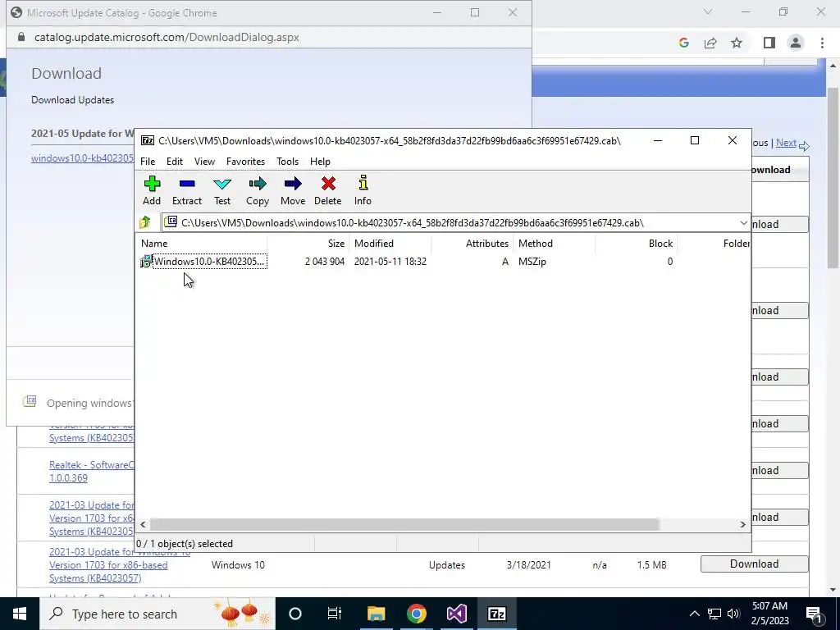
Task: Sort by Block column header
Action: pyautogui.click(x=636, y=243)
